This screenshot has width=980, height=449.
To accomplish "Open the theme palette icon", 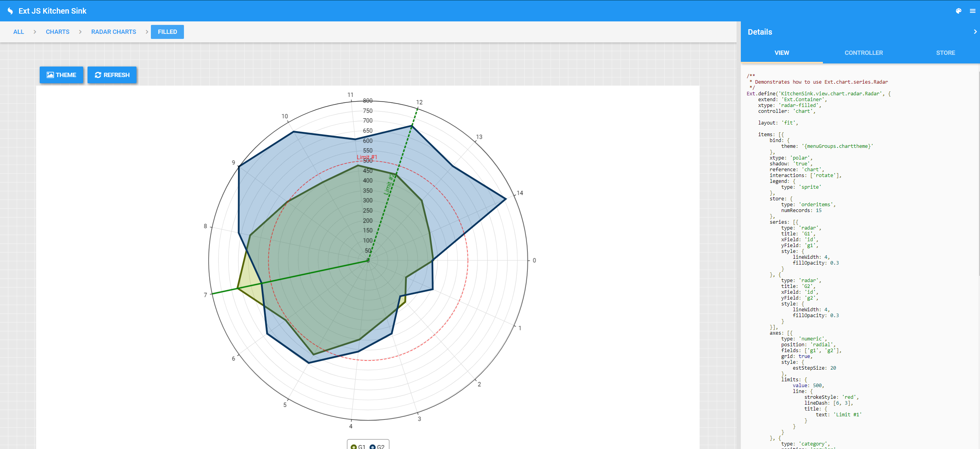I will pyautogui.click(x=959, y=11).
